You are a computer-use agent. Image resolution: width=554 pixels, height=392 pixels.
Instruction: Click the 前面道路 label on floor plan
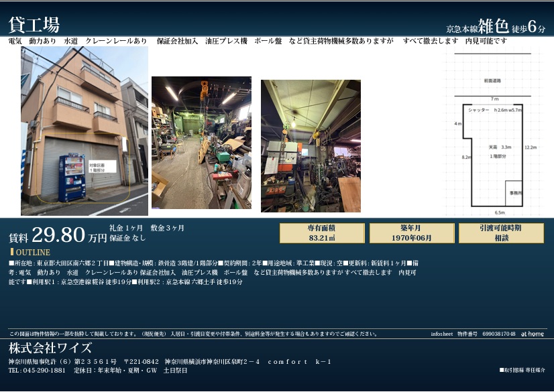493,81
